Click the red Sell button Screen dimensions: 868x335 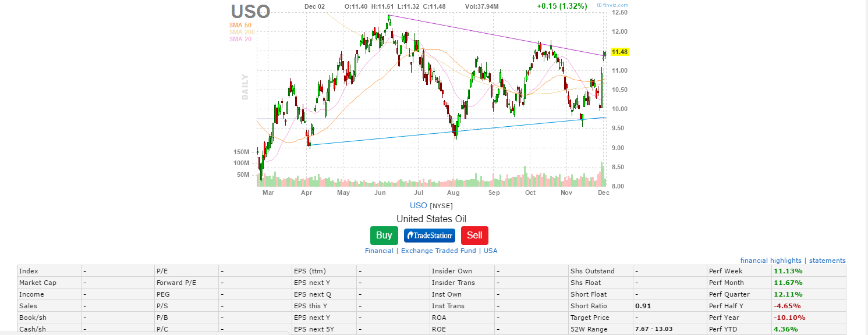pyautogui.click(x=474, y=236)
